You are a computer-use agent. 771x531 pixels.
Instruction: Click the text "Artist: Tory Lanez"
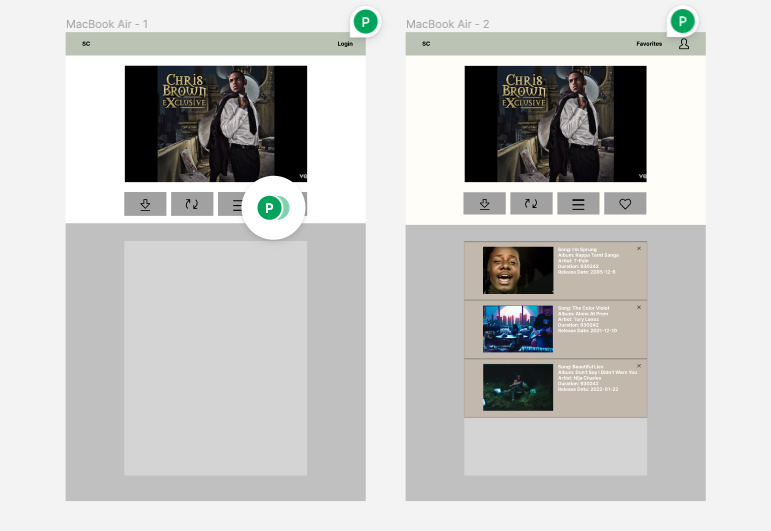578,320
